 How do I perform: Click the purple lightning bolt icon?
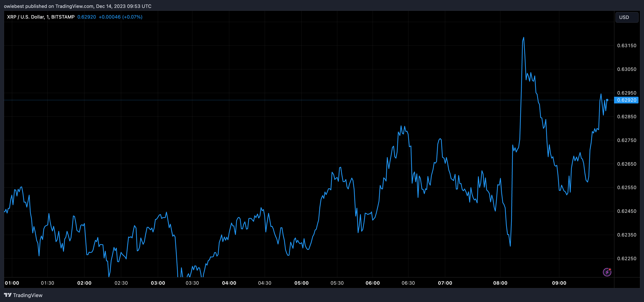[x=607, y=272]
